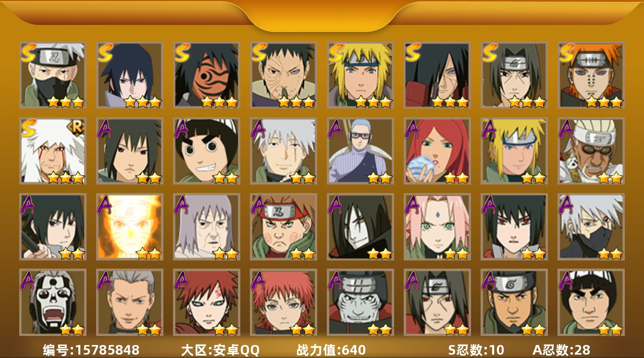
Task: Select the S-rank scarred-face ninja with purple eye
Action: click(x=284, y=75)
